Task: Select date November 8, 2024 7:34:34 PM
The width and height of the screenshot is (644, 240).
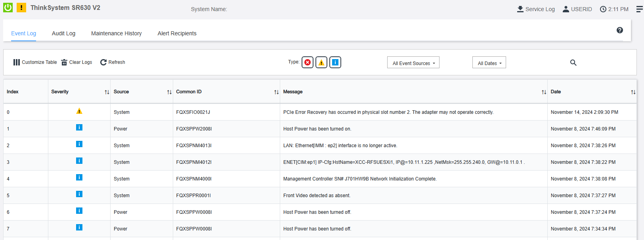Action: (x=583, y=229)
